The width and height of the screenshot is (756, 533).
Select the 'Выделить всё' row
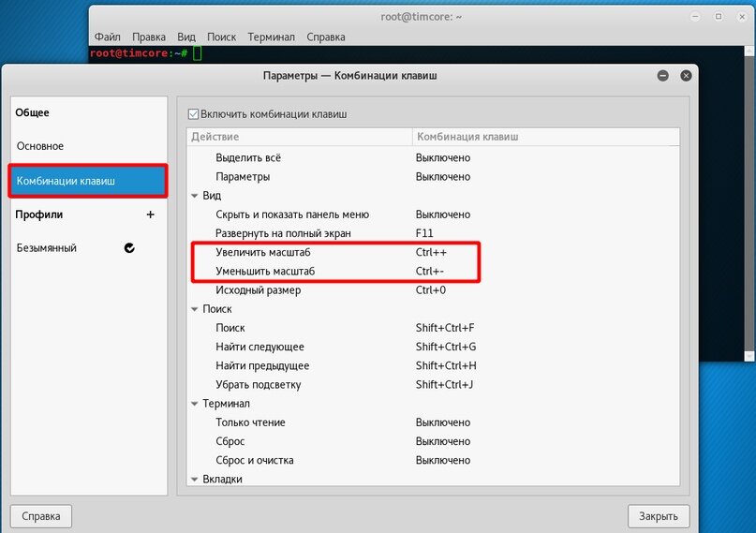pyautogui.click(x=433, y=157)
